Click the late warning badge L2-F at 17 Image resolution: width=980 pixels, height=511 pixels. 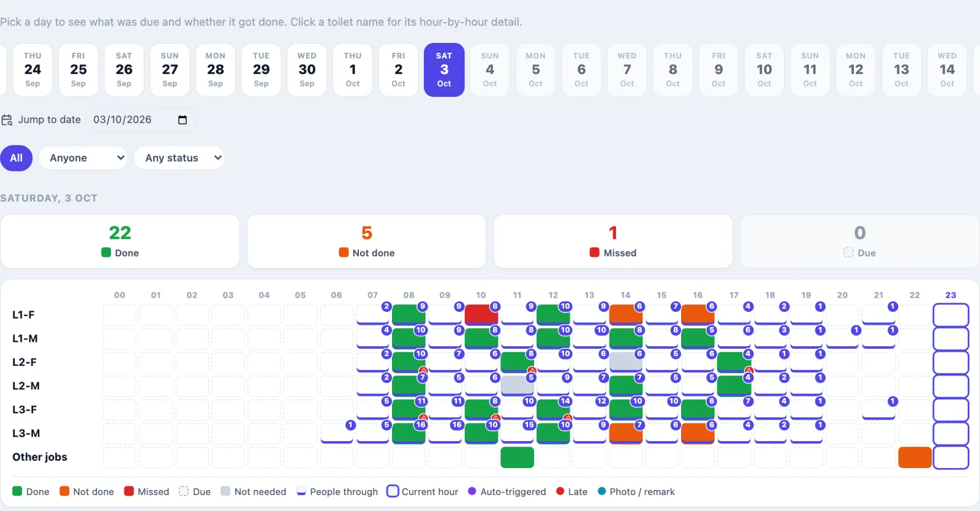point(748,371)
